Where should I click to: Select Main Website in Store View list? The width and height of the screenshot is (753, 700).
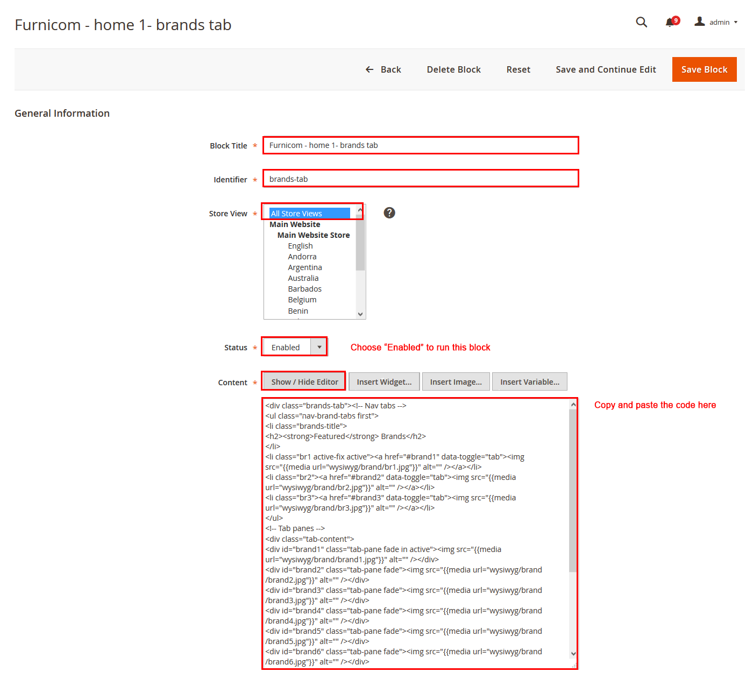point(295,224)
